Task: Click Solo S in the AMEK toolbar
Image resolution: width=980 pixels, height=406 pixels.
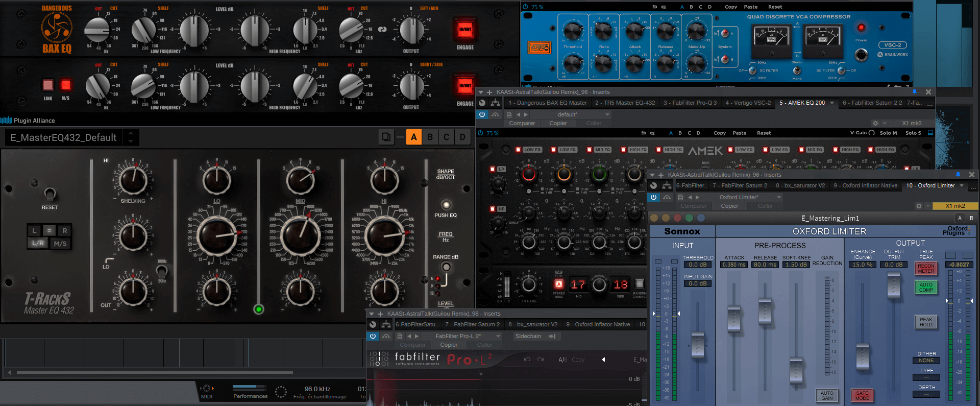Action: (x=913, y=133)
